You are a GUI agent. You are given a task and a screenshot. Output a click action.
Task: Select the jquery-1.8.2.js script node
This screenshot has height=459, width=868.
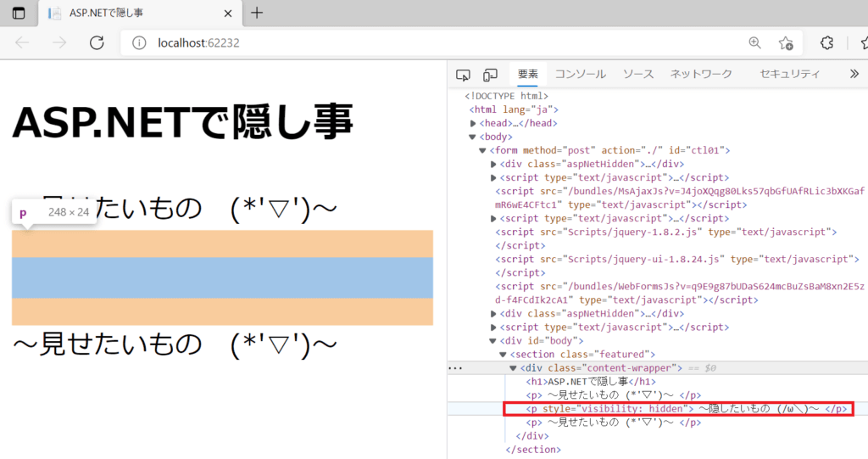[x=666, y=239]
